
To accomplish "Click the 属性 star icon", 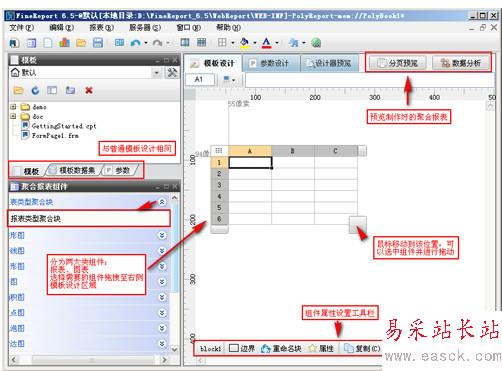I will [x=313, y=348].
